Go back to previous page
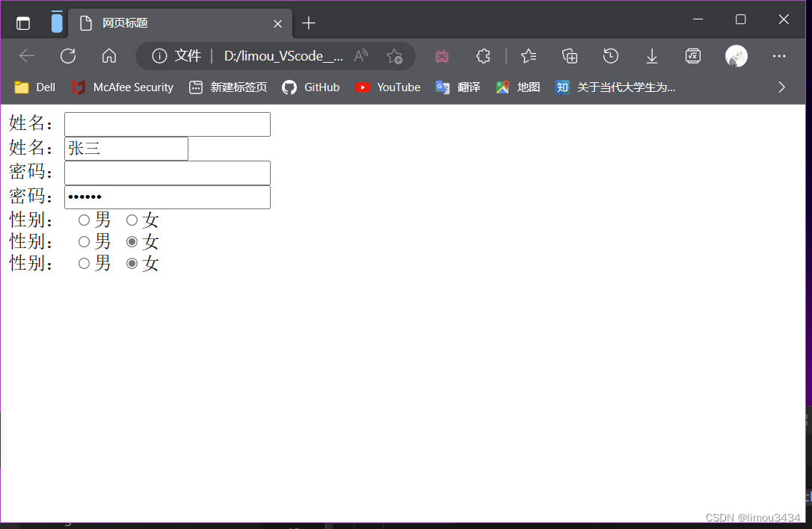Image resolution: width=812 pixels, height=529 pixels. 26,56
